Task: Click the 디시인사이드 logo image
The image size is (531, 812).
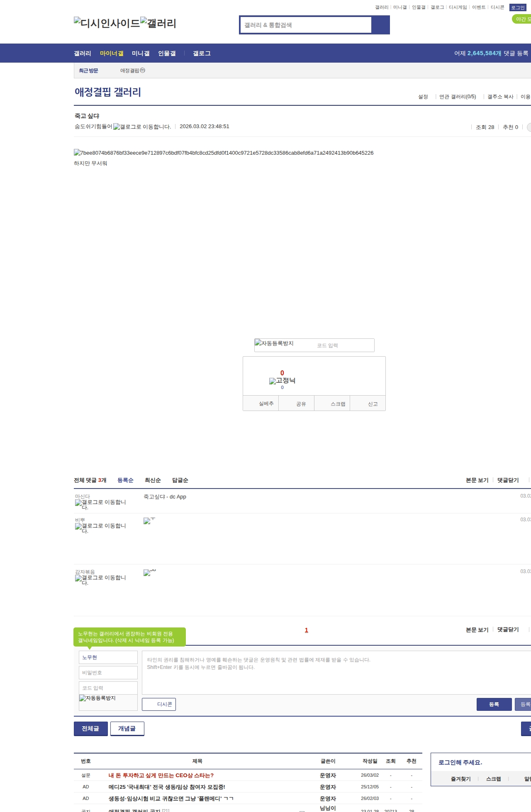Action: pos(107,23)
